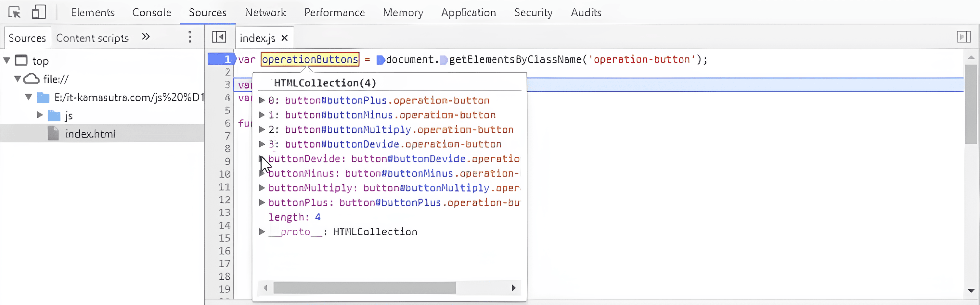The image size is (980, 305).
Task: Expand item 0 buttonPlus in collection
Action: (x=262, y=101)
